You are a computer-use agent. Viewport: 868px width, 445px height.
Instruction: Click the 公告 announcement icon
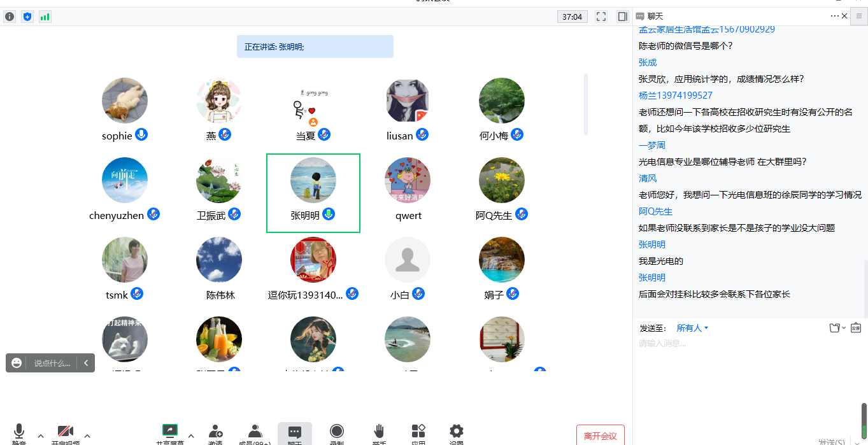(856, 327)
